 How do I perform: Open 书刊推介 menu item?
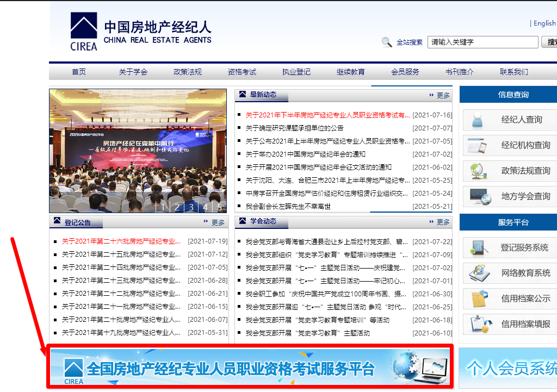[x=459, y=72]
